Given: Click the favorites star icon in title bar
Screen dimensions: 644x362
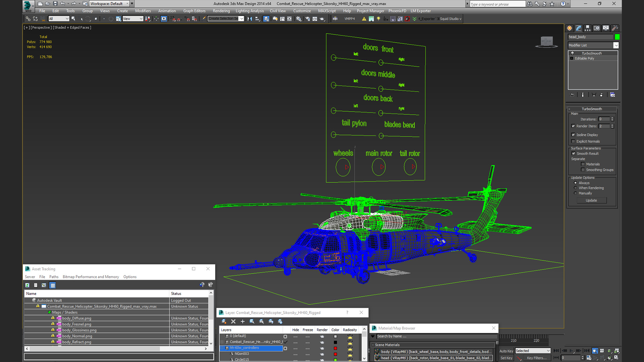Looking at the screenshot, I should [x=552, y=4].
